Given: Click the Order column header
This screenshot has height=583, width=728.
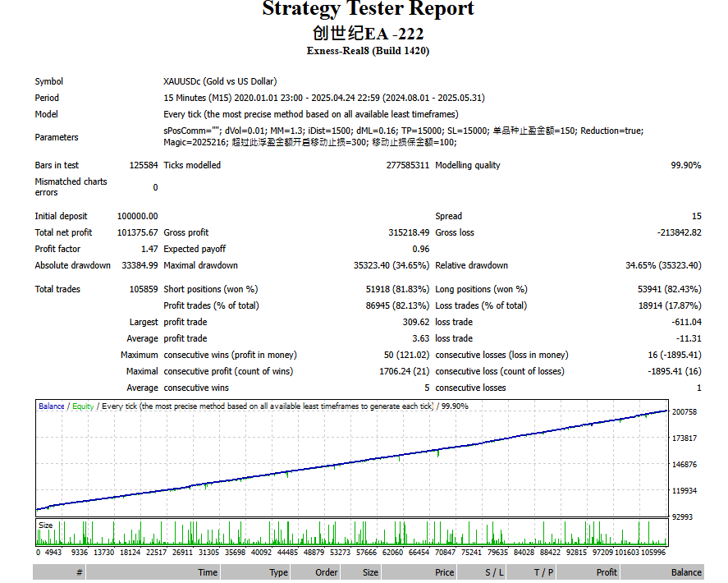Looking at the screenshot, I should 315,572.
